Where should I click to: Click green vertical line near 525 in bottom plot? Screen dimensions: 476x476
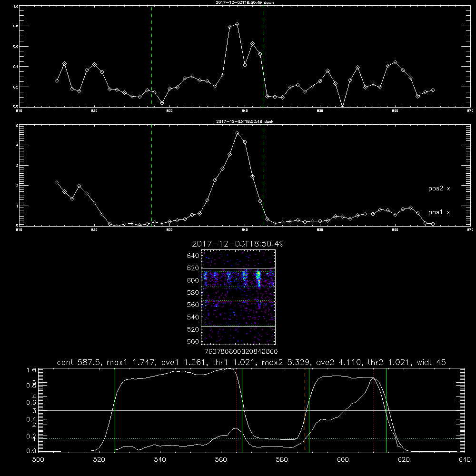115,410
